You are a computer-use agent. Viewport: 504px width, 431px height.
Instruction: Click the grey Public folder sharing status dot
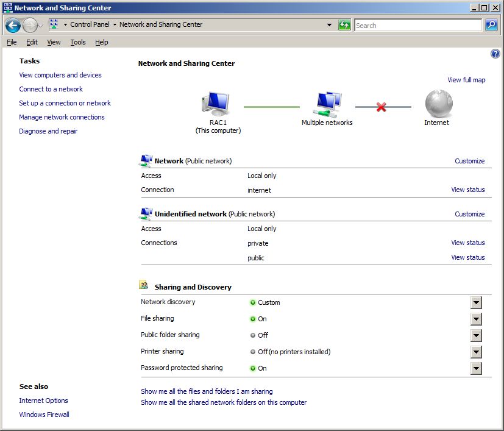(x=253, y=335)
